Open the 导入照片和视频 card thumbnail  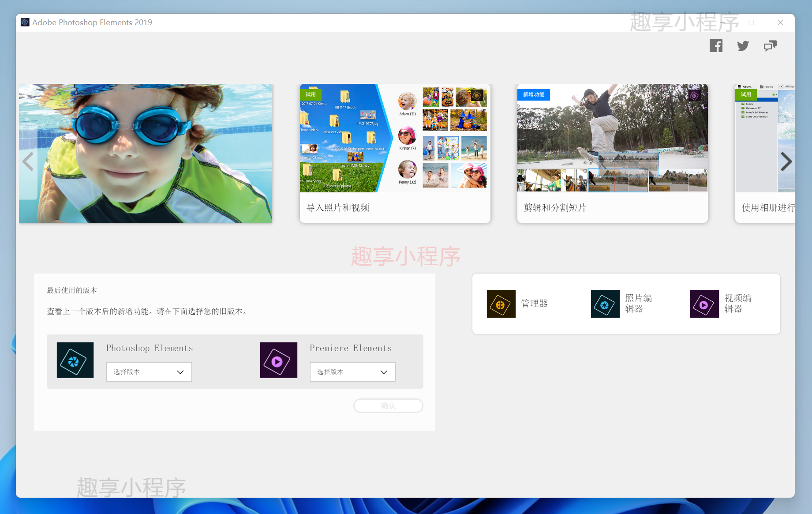click(x=395, y=138)
